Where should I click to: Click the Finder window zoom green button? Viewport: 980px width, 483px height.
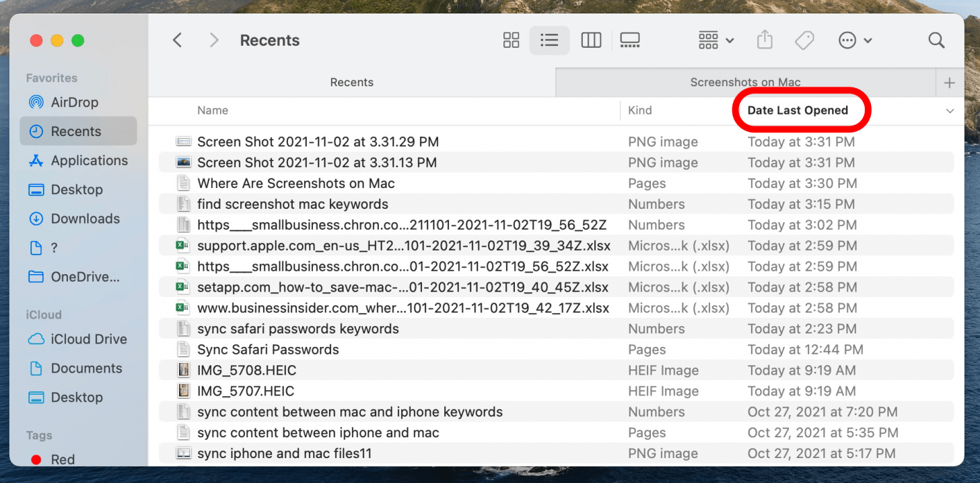pos(78,40)
